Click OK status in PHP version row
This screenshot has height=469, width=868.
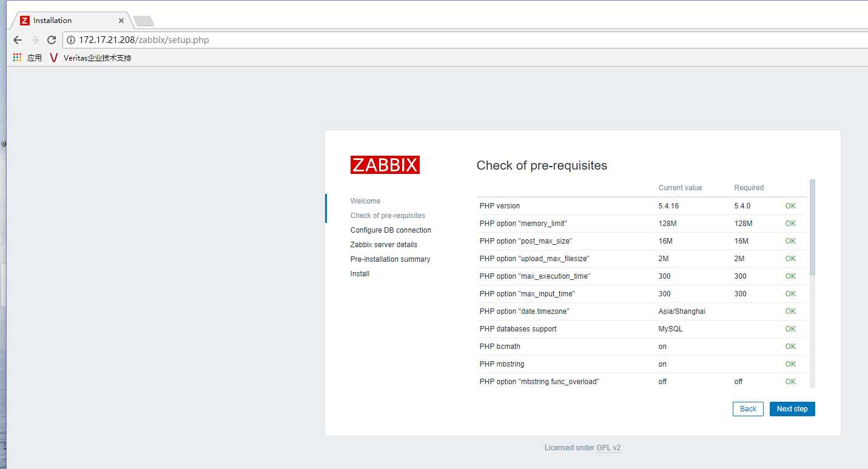pos(790,206)
